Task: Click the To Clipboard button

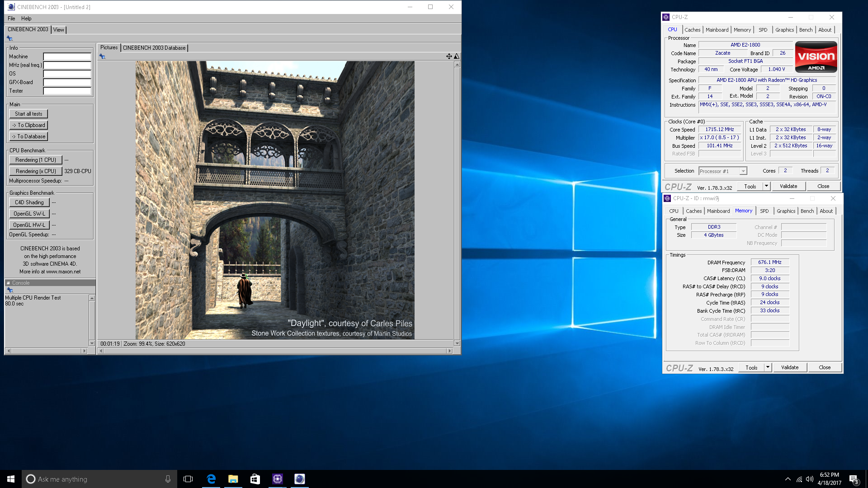Action: [28, 125]
